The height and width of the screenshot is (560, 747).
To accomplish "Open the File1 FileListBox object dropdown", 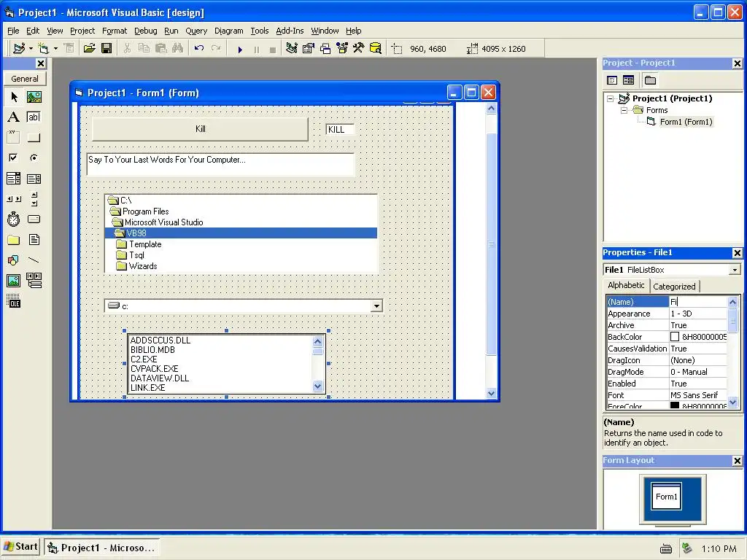I will [x=735, y=270].
